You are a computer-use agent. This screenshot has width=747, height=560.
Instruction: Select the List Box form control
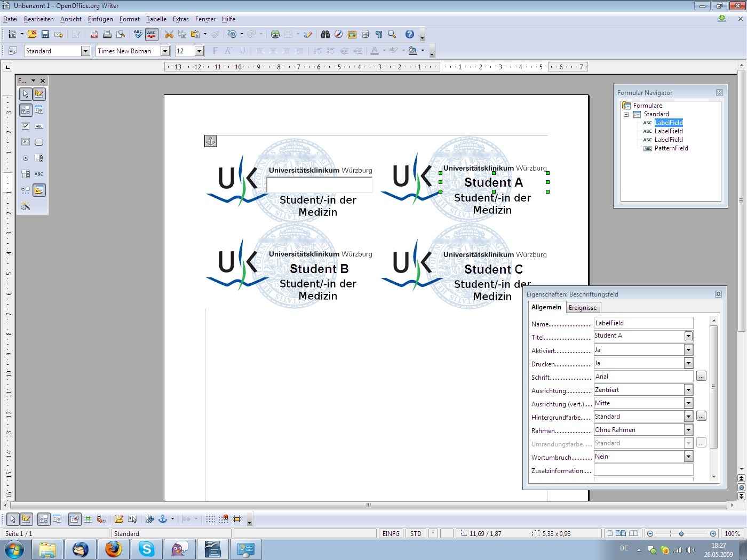click(39, 158)
